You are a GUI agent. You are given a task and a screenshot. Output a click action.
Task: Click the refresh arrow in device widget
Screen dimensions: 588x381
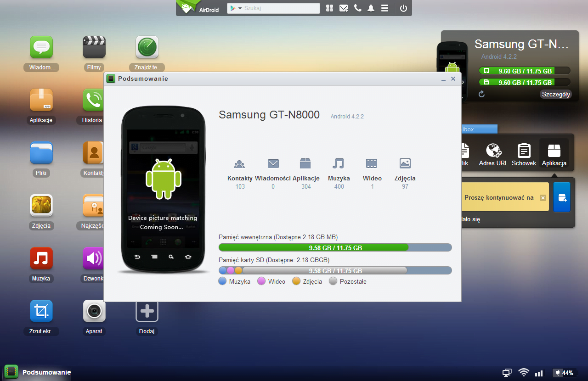click(481, 94)
